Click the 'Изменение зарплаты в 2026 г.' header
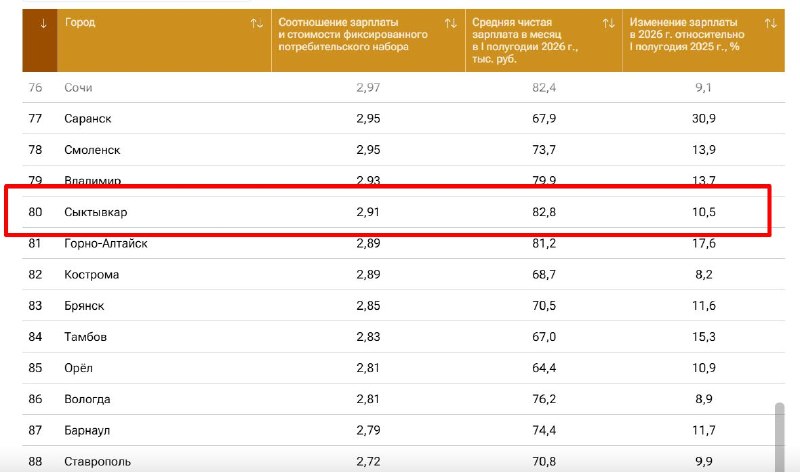 687,34
